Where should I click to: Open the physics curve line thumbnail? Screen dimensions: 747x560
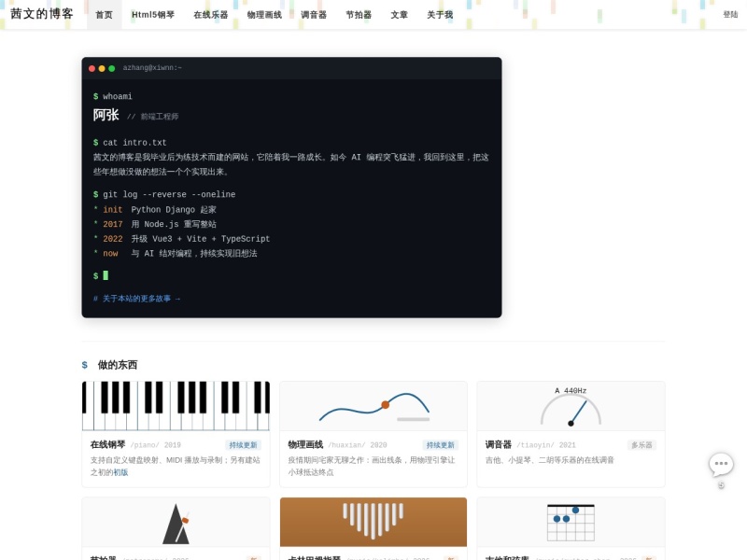pos(373,406)
